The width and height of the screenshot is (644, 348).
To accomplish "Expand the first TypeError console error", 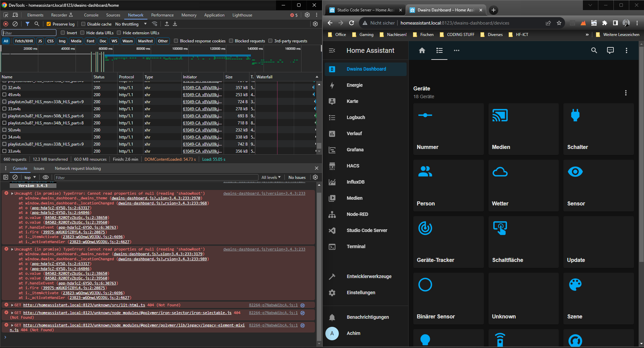I will tap(12, 193).
